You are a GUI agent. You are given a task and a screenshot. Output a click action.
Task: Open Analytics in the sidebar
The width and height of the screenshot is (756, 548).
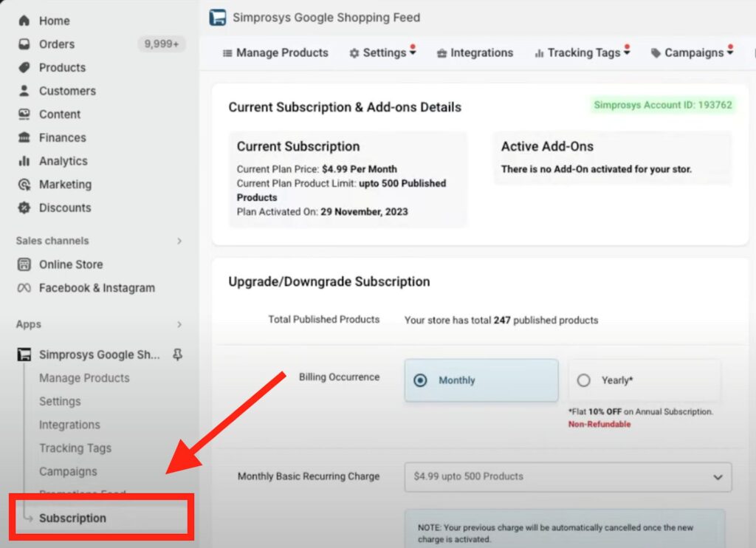point(63,161)
